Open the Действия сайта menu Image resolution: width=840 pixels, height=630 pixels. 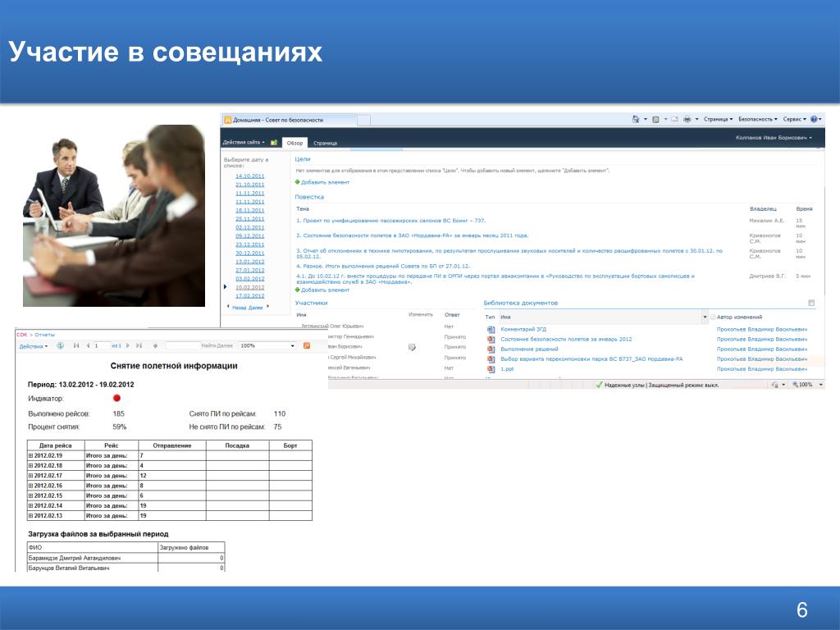point(244,143)
